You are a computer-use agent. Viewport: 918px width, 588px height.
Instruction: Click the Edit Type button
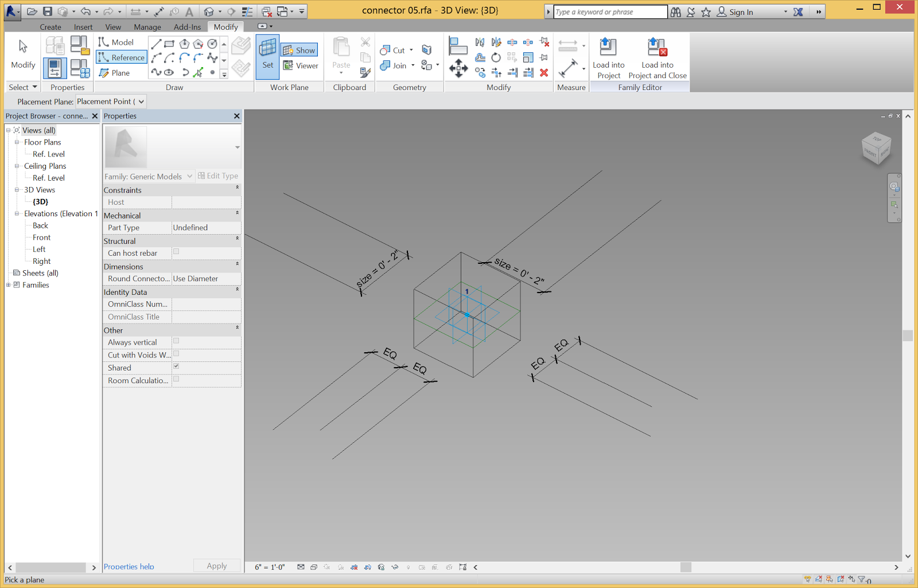coord(218,176)
